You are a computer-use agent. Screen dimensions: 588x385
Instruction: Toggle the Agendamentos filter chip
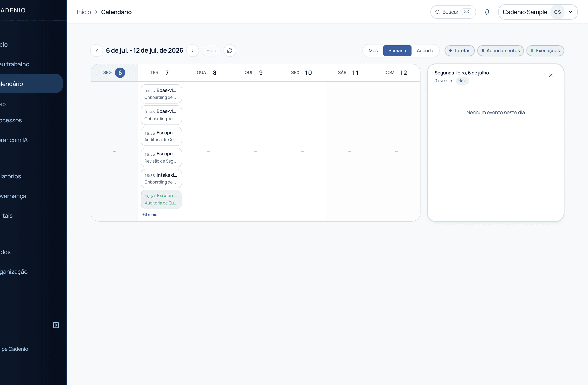[x=500, y=51]
